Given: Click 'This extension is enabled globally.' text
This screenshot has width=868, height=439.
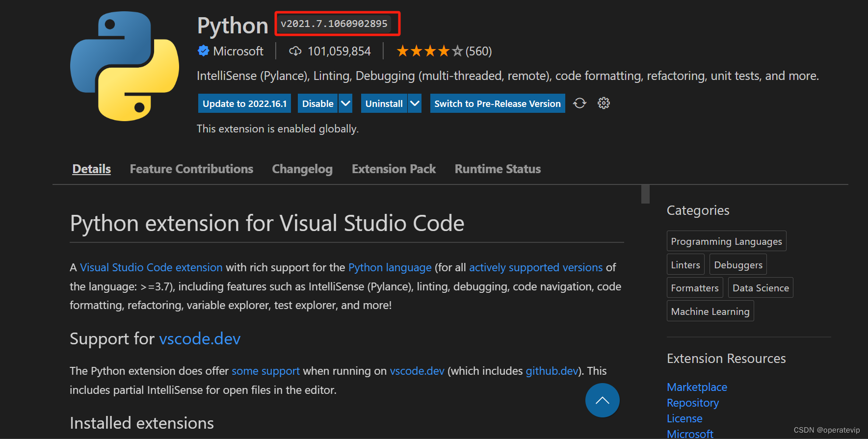Looking at the screenshot, I should tap(278, 129).
